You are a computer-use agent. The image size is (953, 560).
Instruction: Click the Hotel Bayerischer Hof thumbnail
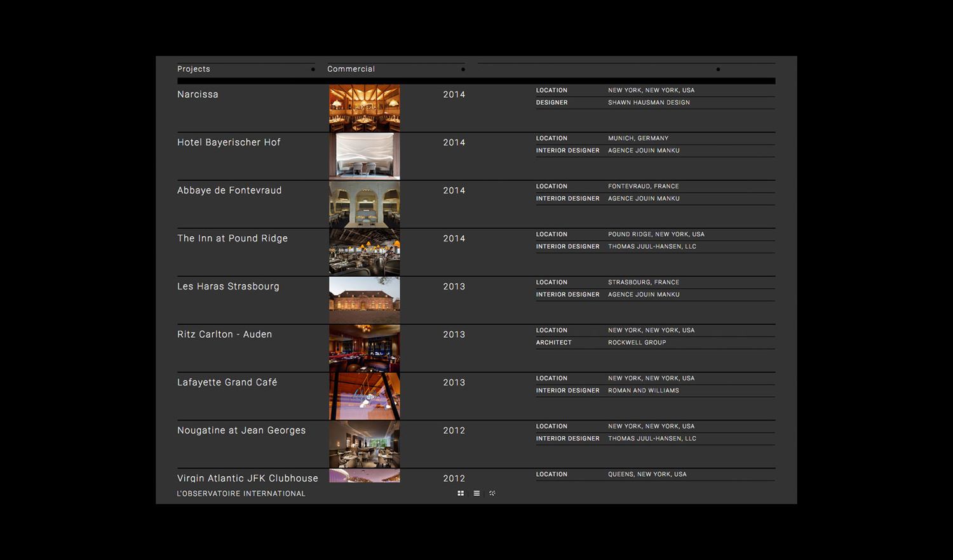point(365,156)
